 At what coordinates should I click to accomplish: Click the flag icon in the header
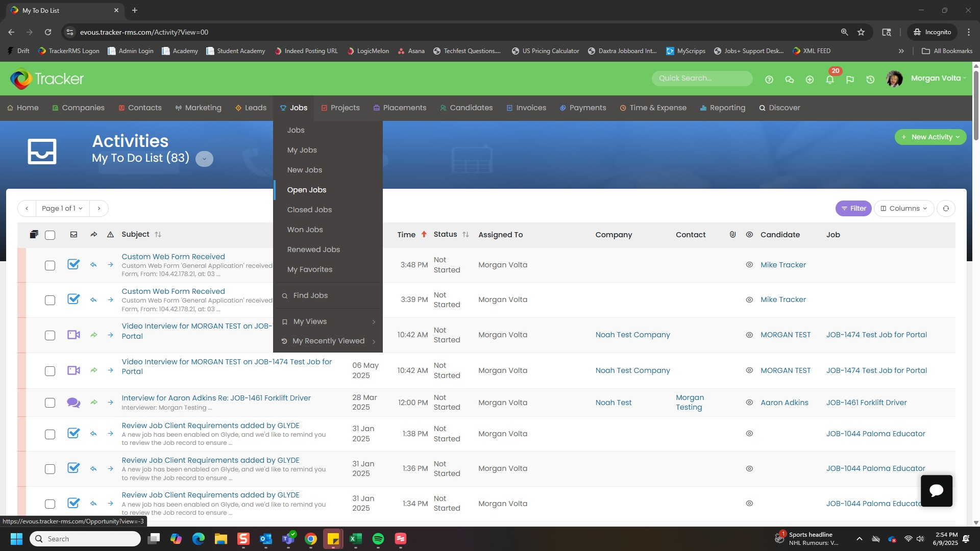point(850,80)
